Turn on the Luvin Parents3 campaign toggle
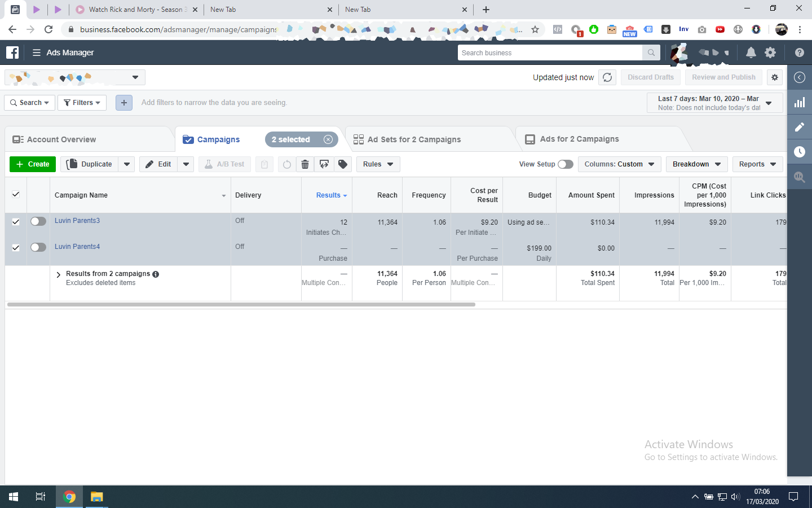 coord(38,221)
